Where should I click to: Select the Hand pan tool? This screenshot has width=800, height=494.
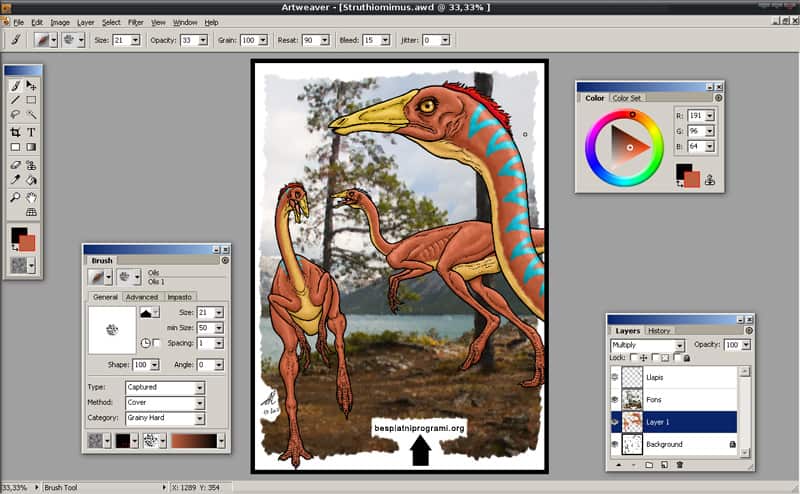coord(31,197)
